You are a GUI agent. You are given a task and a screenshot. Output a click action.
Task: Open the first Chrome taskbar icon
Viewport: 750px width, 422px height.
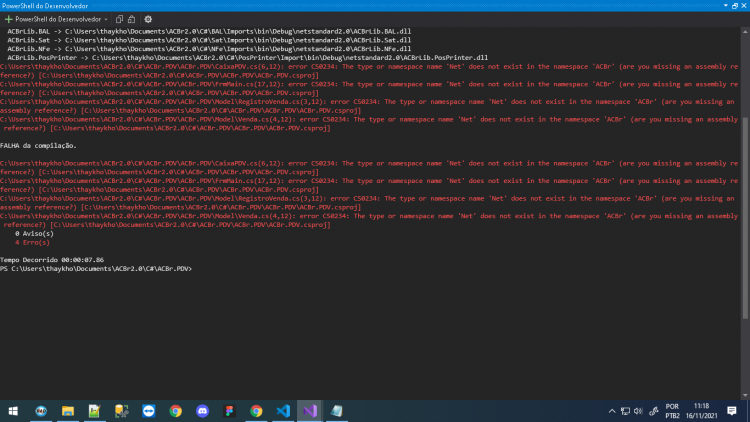176,411
